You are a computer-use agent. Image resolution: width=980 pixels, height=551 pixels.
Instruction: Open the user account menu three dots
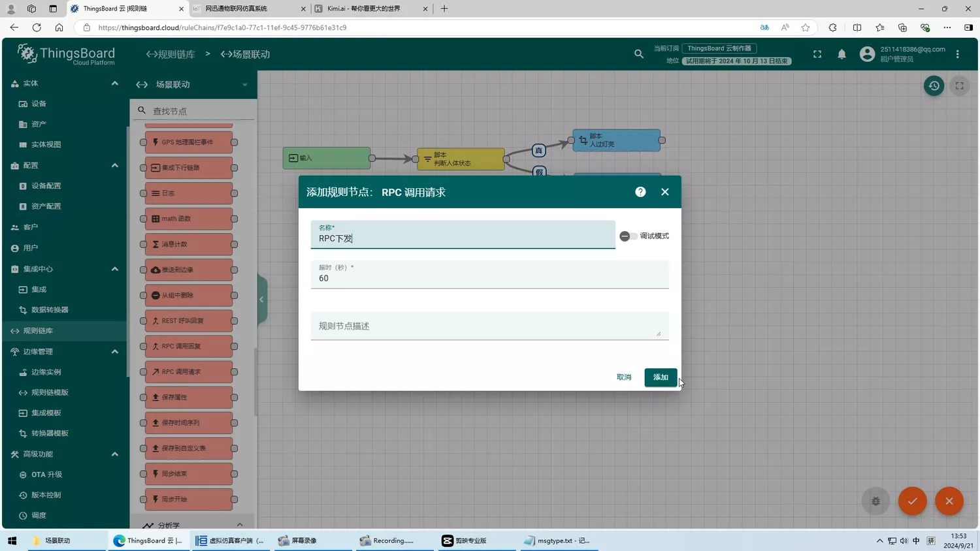click(957, 54)
